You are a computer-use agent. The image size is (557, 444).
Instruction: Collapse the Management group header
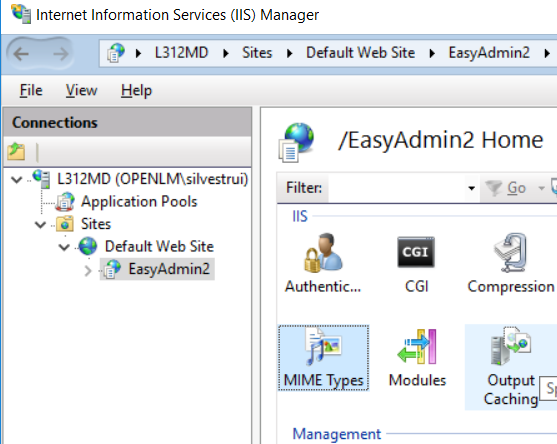336,434
